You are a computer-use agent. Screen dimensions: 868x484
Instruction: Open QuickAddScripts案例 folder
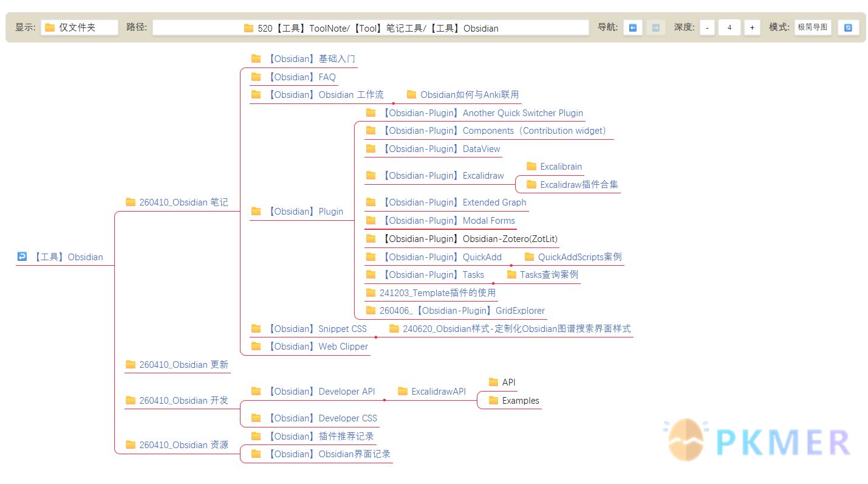(579, 257)
